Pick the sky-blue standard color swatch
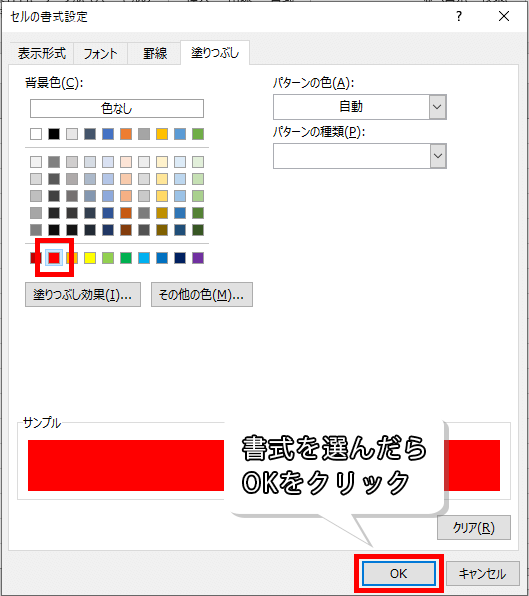529x596 pixels. [x=144, y=258]
